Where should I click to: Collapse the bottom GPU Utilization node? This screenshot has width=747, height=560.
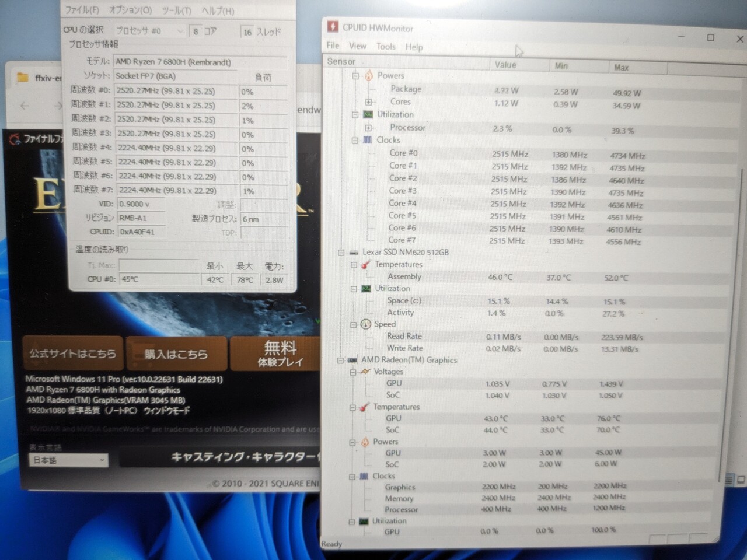pos(351,521)
